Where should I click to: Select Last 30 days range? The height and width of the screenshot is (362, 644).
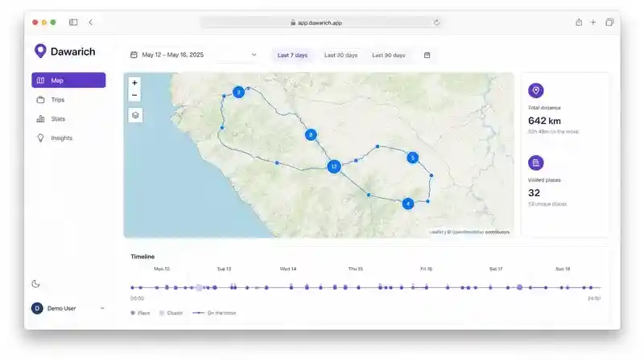pos(341,55)
